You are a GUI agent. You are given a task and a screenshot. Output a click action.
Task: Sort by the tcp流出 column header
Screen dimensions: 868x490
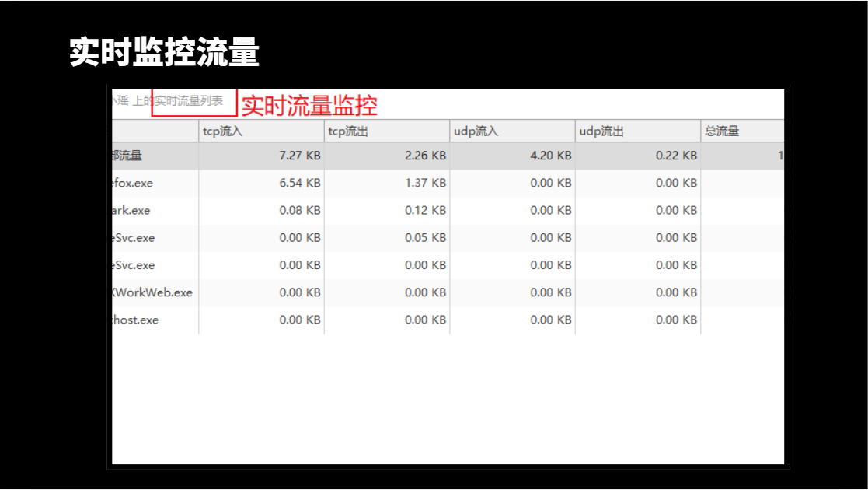(x=387, y=131)
